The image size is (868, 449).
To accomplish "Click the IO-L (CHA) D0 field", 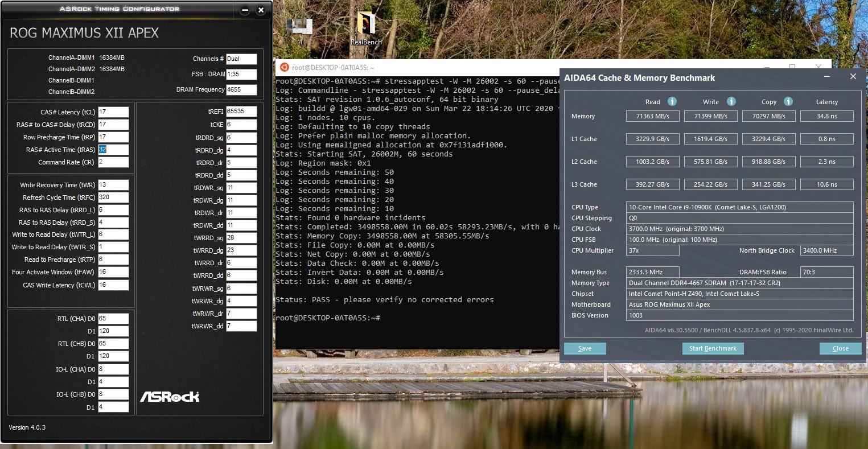I will click(113, 369).
